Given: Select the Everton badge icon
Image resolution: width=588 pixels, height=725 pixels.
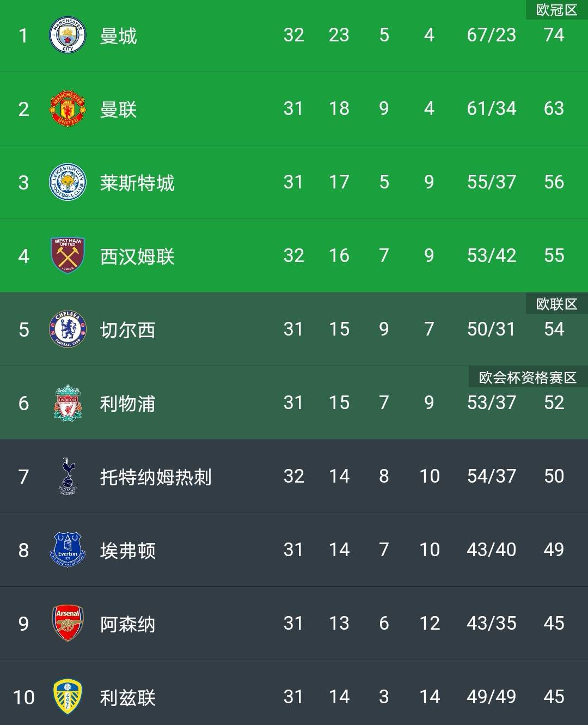Looking at the screenshot, I should click(x=68, y=550).
